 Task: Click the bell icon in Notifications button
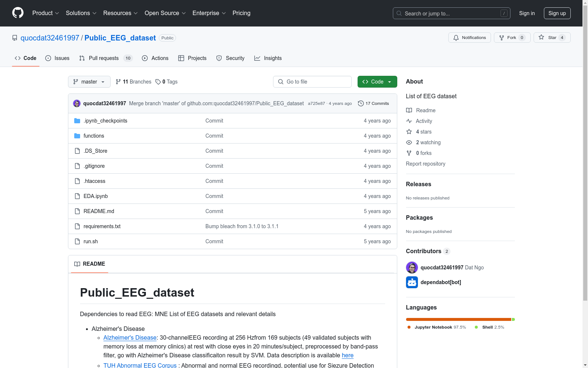pyautogui.click(x=456, y=38)
